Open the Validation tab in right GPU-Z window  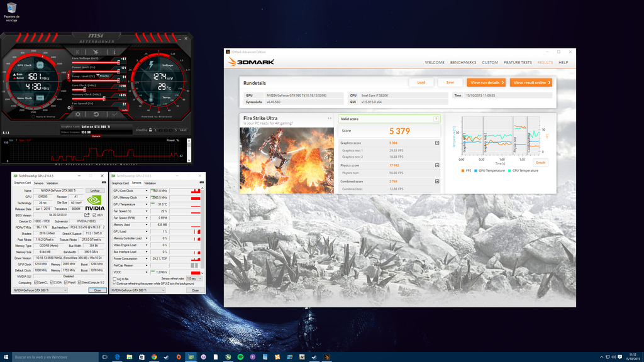pyautogui.click(x=150, y=183)
